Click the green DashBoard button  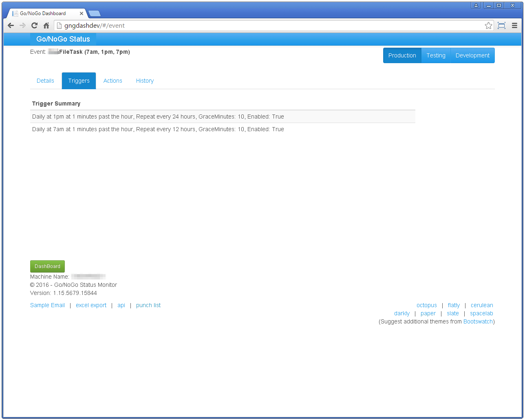point(47,266)
